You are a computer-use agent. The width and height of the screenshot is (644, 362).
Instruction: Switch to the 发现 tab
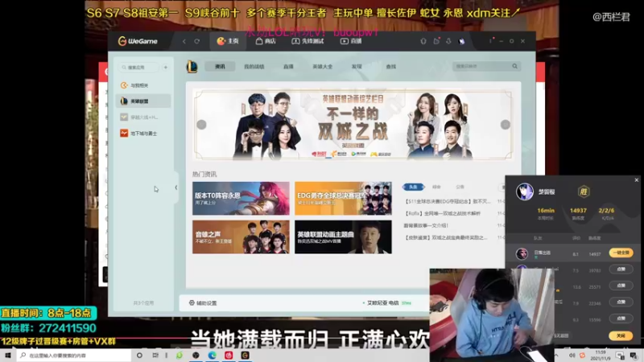tap(357, 67)
